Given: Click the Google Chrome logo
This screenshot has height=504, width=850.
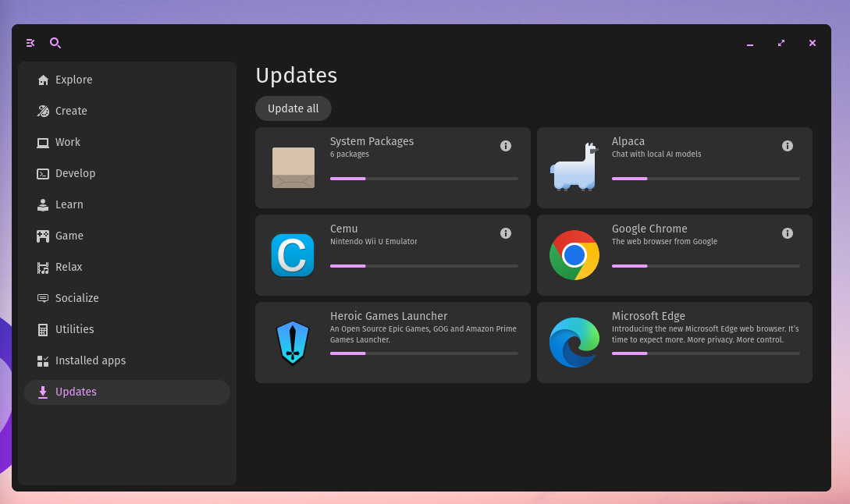Looking at the screenshot, I should tap(574, 255).
